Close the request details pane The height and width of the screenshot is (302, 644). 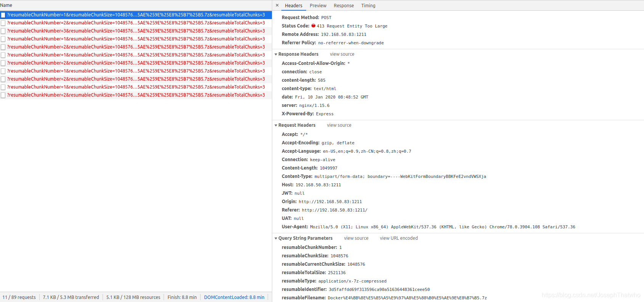click(x=277, y=5)
